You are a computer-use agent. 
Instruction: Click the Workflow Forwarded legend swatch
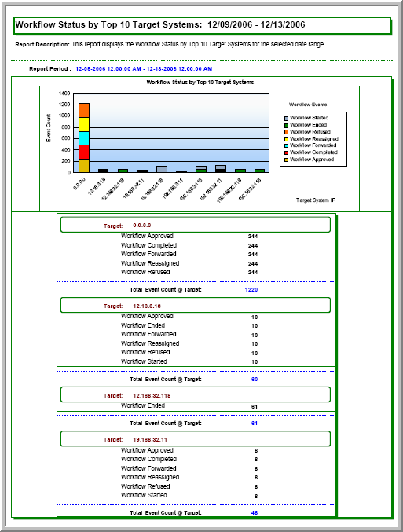pos(286,145)
